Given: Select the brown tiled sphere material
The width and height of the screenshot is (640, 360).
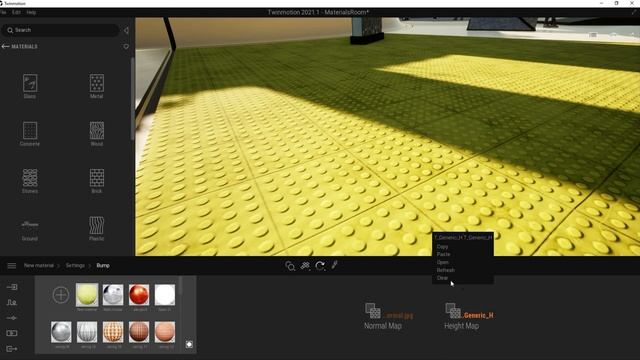Looking at the screenshot, I should (x=139, y=332).
